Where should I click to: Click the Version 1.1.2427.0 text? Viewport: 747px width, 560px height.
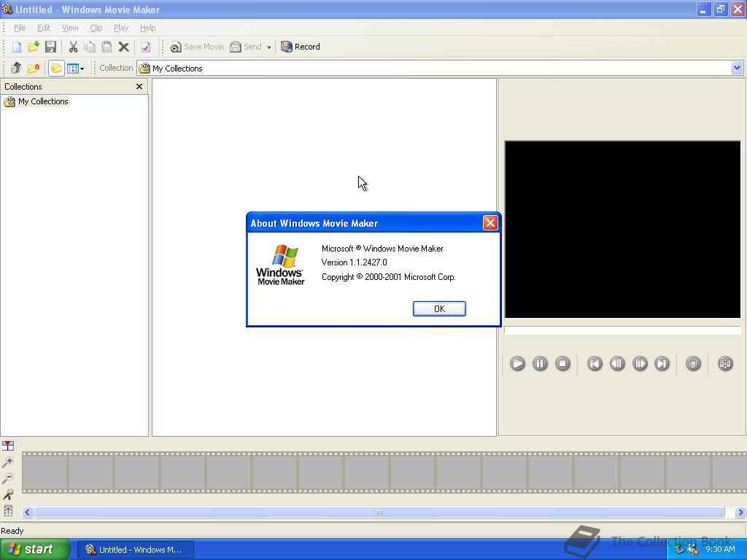354,262
